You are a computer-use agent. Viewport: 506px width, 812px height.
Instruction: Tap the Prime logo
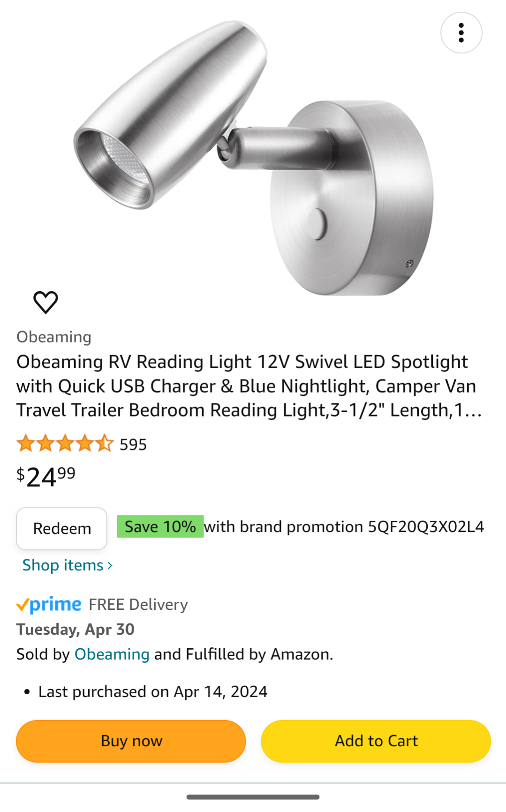coord(49,605)
